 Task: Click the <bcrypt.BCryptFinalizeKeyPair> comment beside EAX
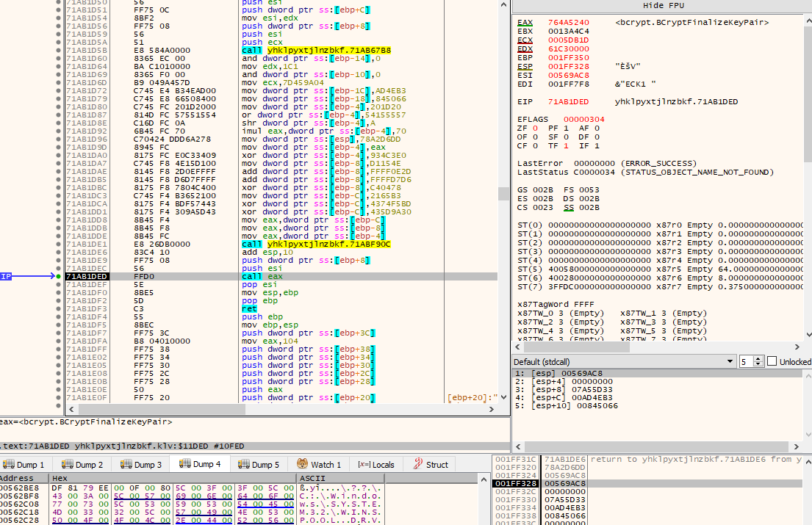(692, 22)
